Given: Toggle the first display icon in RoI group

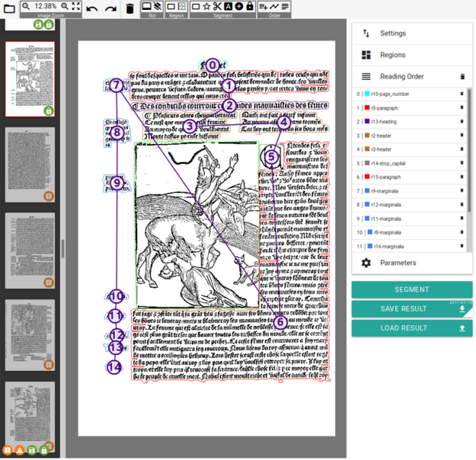Looking at the screenshot, I should pos(147,7).
